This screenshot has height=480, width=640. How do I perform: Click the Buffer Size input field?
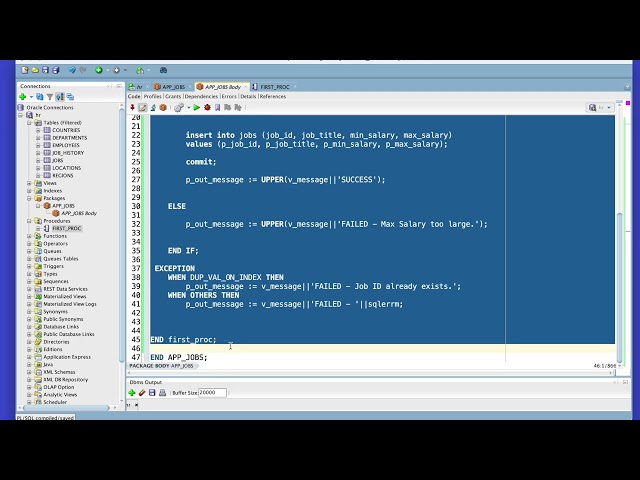tap(212, 393)
